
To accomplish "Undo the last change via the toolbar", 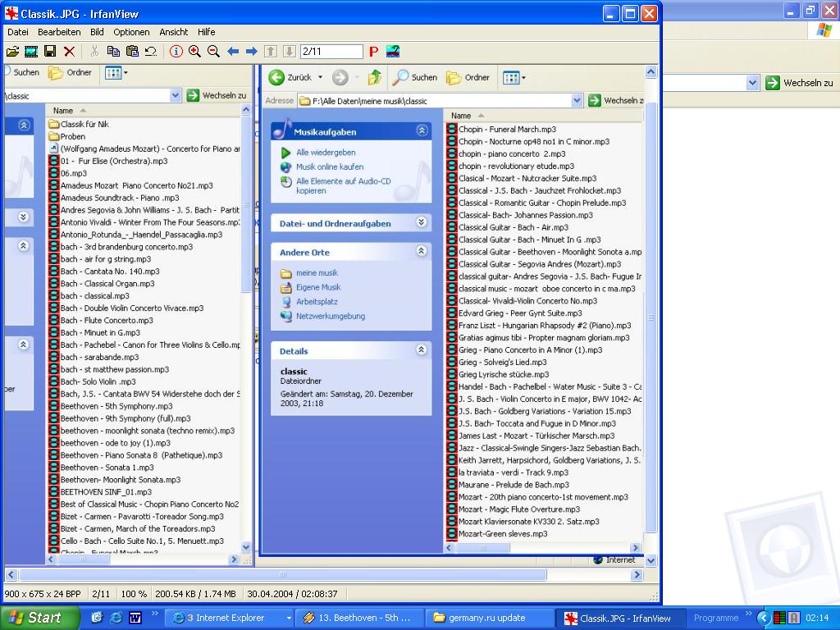I will coord(151,52).
